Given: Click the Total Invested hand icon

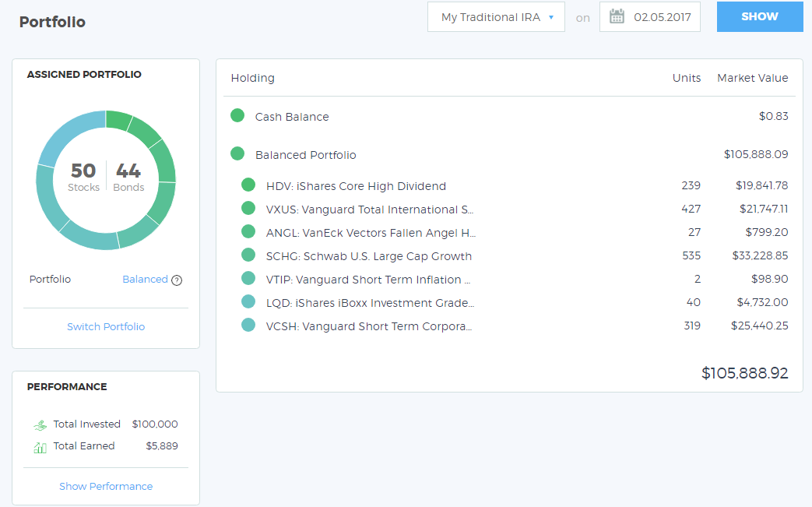Looking at the screenshot, I should point(40,425).
